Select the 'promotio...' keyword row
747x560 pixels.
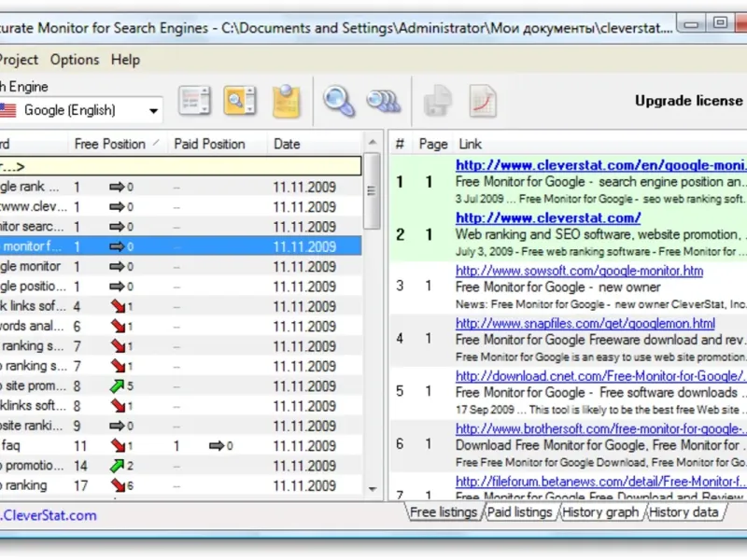181,465
